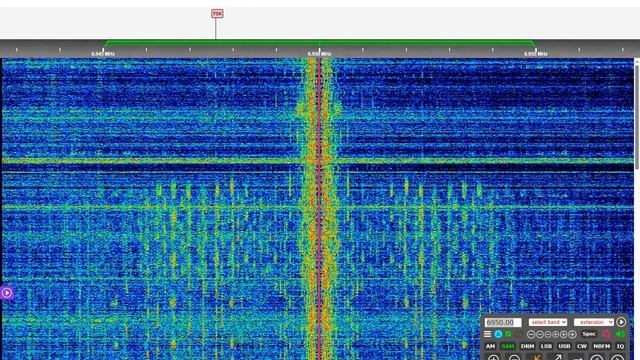Viewport: 640px width, 360px height.
Task: Click the 6.955 MHz label on frequency scale
Action: click(x=536, y=53)
